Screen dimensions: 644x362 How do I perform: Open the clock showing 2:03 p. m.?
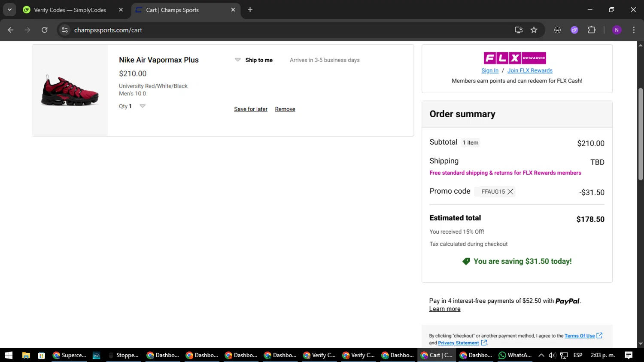(x=603, y=355)
